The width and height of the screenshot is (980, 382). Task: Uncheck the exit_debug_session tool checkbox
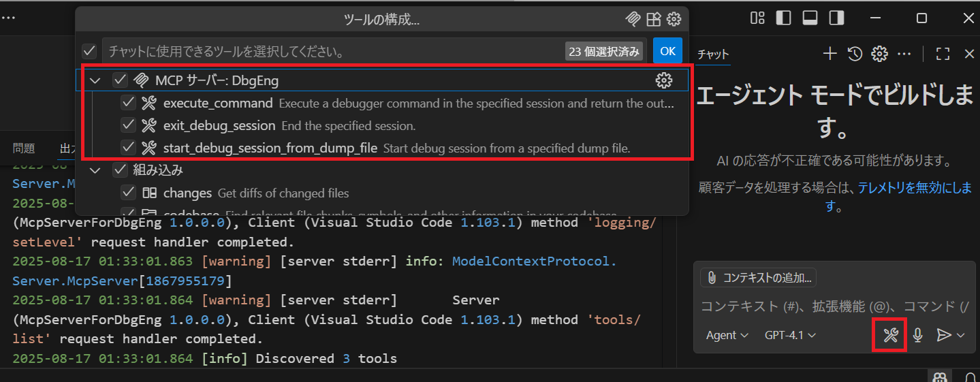[x=128, y=125]
